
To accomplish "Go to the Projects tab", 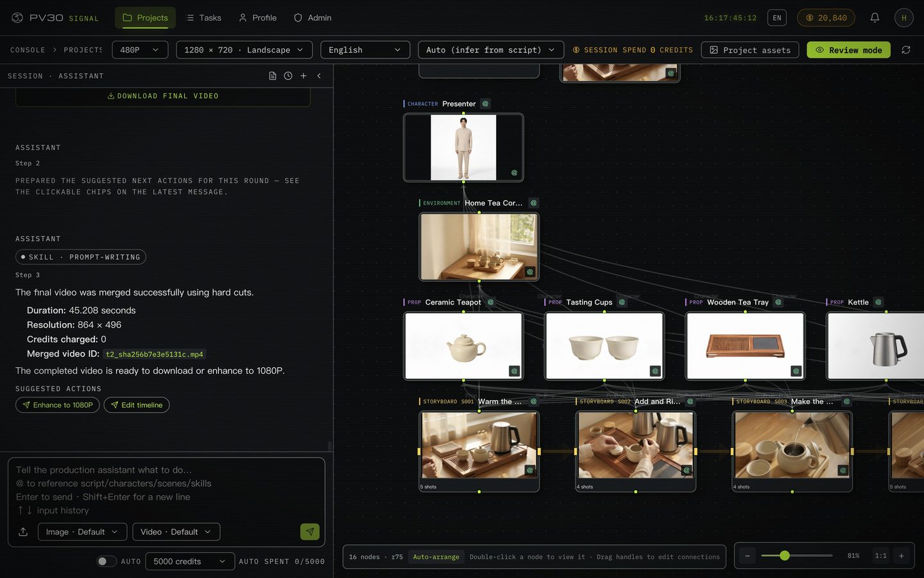I will coord(145,18).
